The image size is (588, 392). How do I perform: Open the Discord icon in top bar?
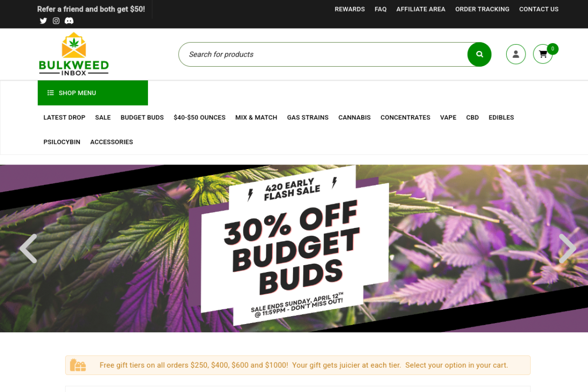coord(69,21)
